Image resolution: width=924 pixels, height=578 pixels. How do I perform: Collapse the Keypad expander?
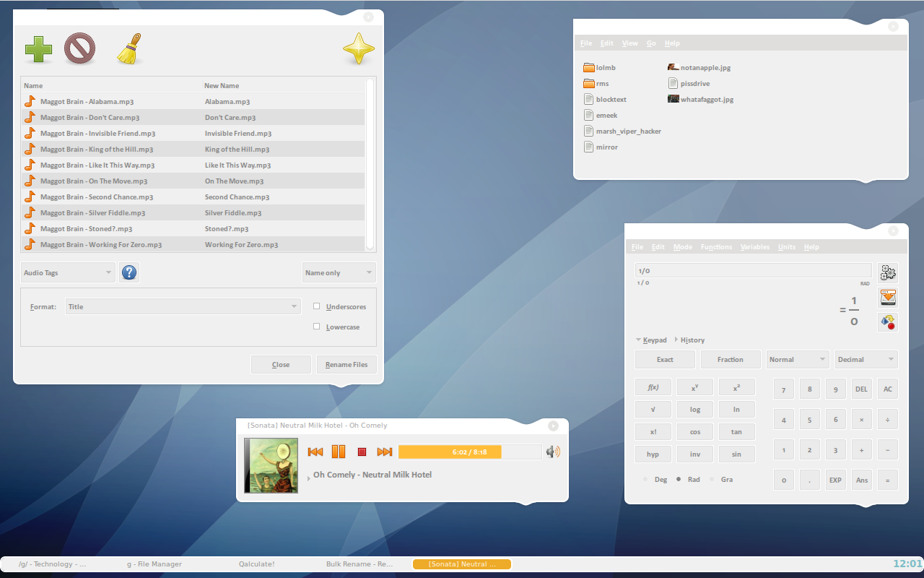tap(651, 340)
